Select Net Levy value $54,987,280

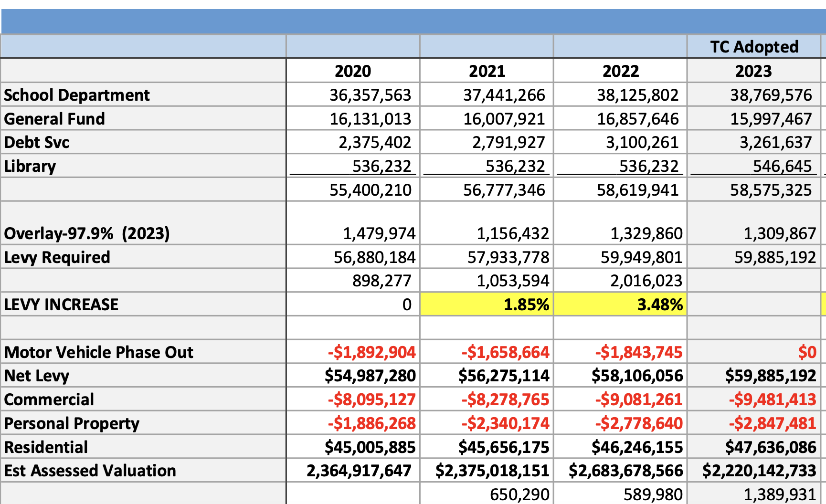[x=370, y=376]
